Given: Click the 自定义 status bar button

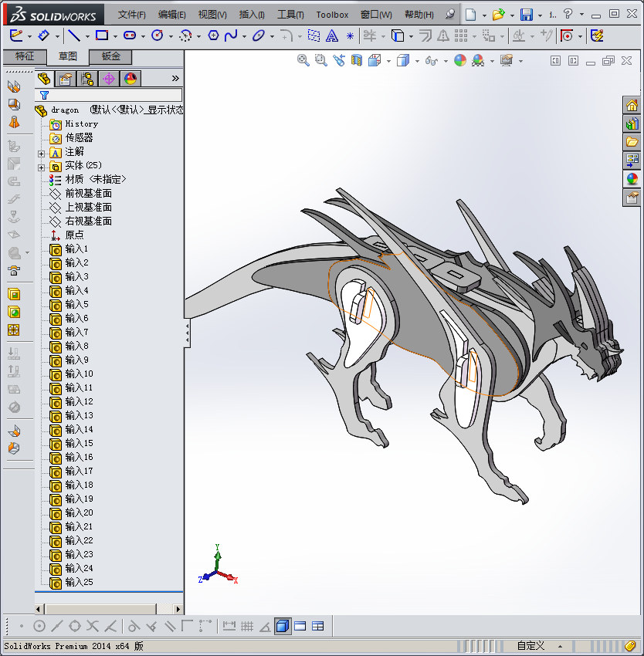Looking at the screenshot, I should coord(530,646).
